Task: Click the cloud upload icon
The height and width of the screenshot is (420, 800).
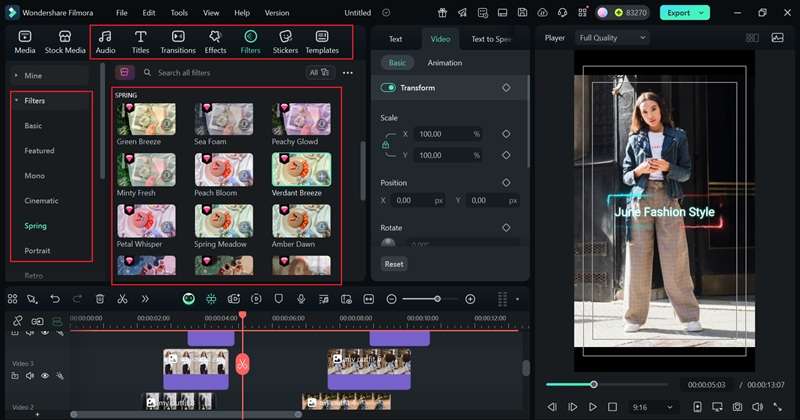Action: pos(542,13)
